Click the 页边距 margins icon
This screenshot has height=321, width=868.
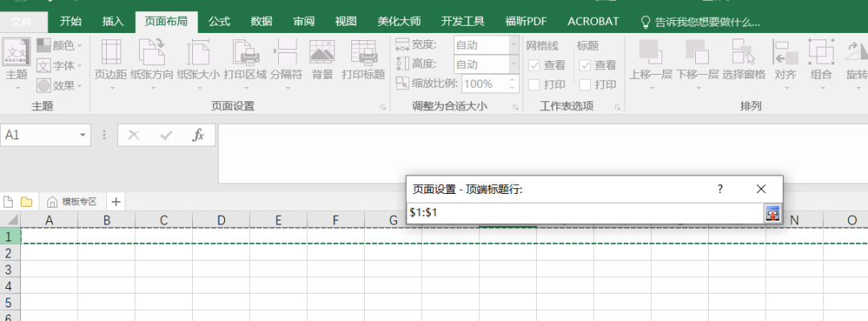(x=110, y=52)
